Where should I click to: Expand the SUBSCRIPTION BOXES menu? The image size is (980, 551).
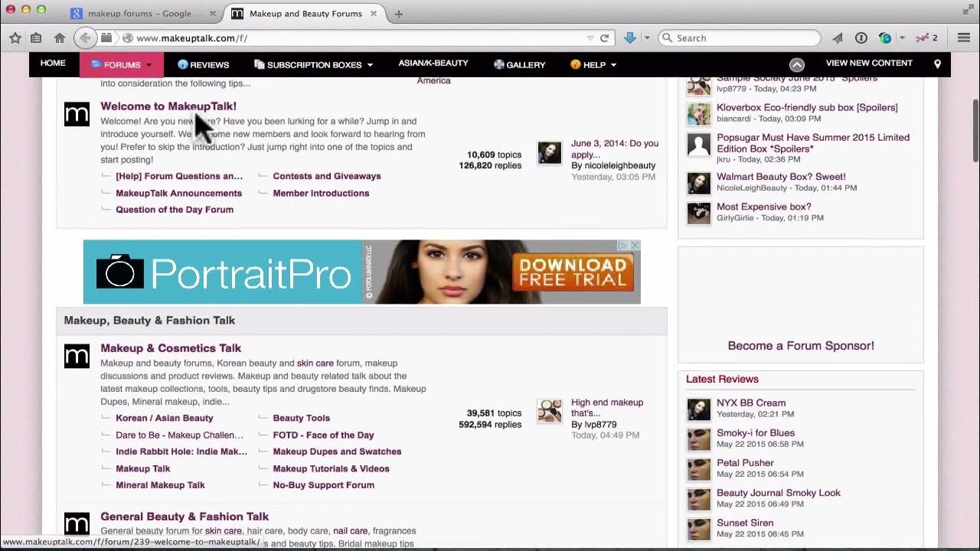coord(313,65)
